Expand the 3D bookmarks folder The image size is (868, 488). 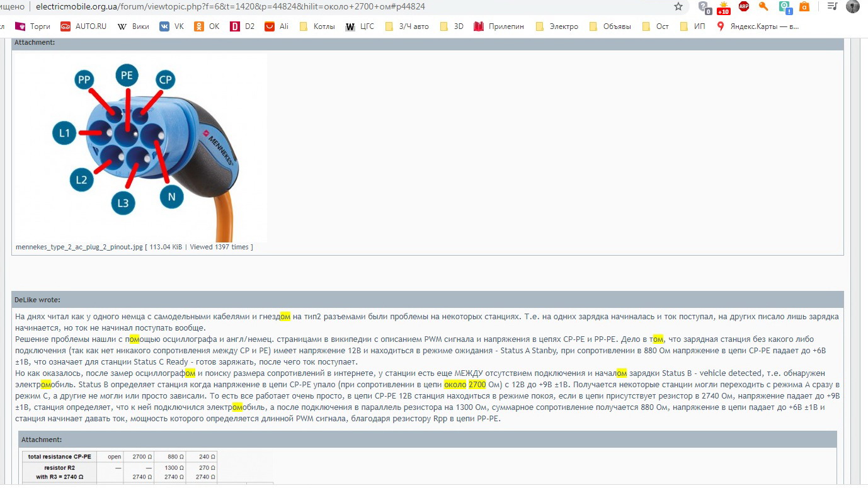(x=452, y=26)
